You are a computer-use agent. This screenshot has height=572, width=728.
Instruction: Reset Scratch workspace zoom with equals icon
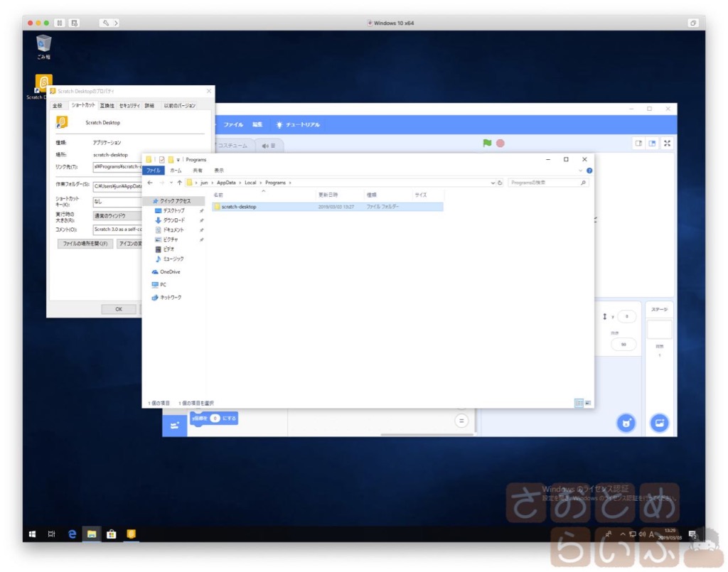(461, 421)
